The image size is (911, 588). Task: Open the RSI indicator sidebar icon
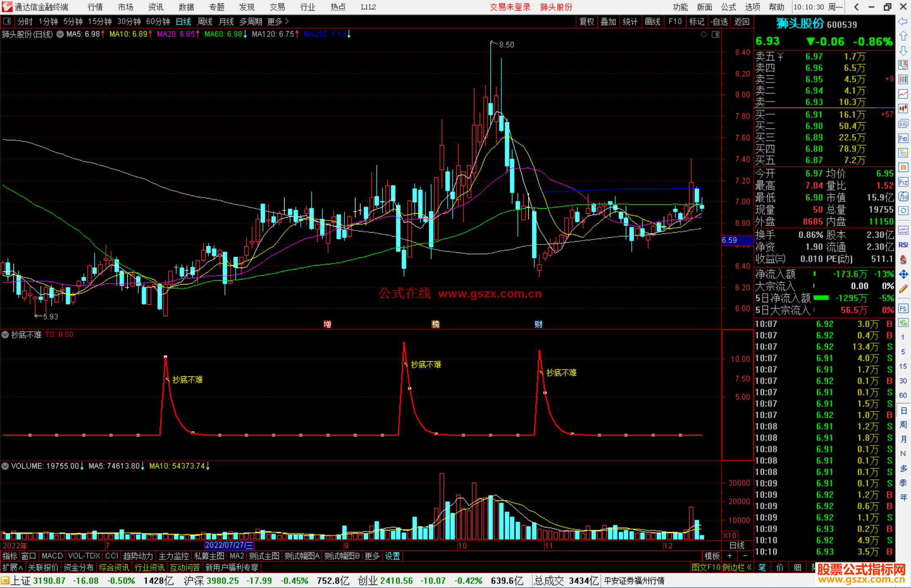point(903,245)
